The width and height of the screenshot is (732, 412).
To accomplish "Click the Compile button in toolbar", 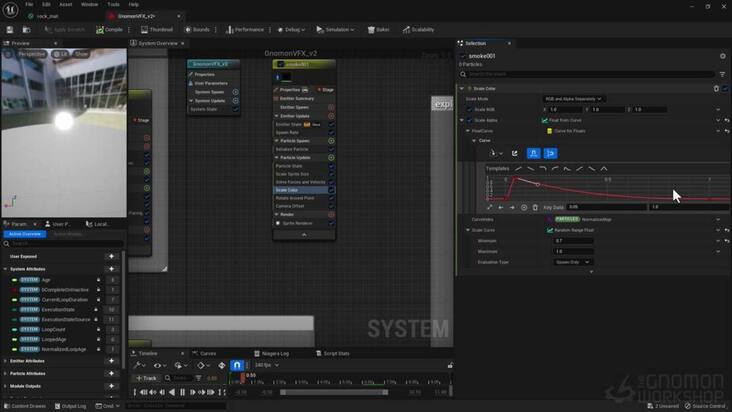I will 110,30.
